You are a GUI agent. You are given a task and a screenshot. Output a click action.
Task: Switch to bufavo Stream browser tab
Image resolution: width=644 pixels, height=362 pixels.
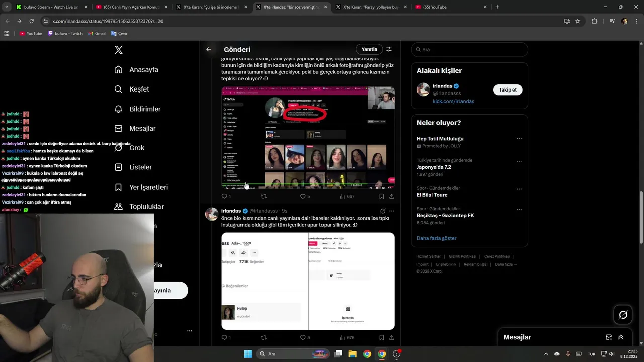51,7
